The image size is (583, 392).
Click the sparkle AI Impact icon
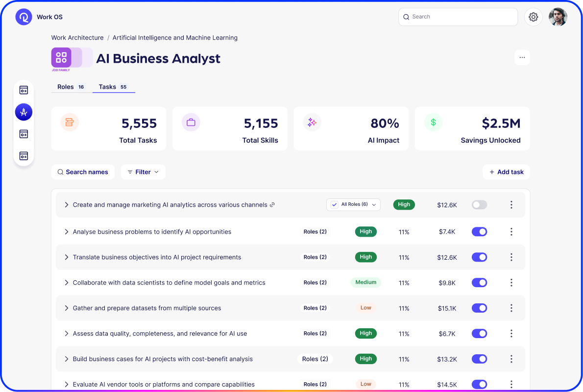pyautogui.click(x=312, y=122)
